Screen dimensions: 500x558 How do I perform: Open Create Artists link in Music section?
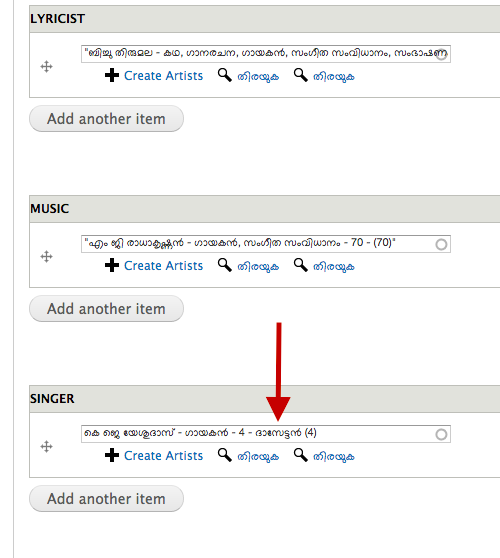point(163,266)
